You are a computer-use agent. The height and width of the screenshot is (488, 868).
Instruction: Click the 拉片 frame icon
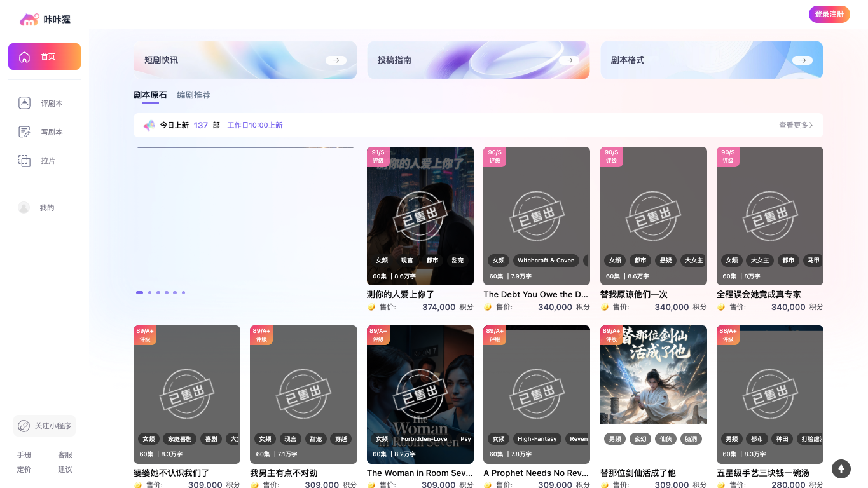coord(24,161)
